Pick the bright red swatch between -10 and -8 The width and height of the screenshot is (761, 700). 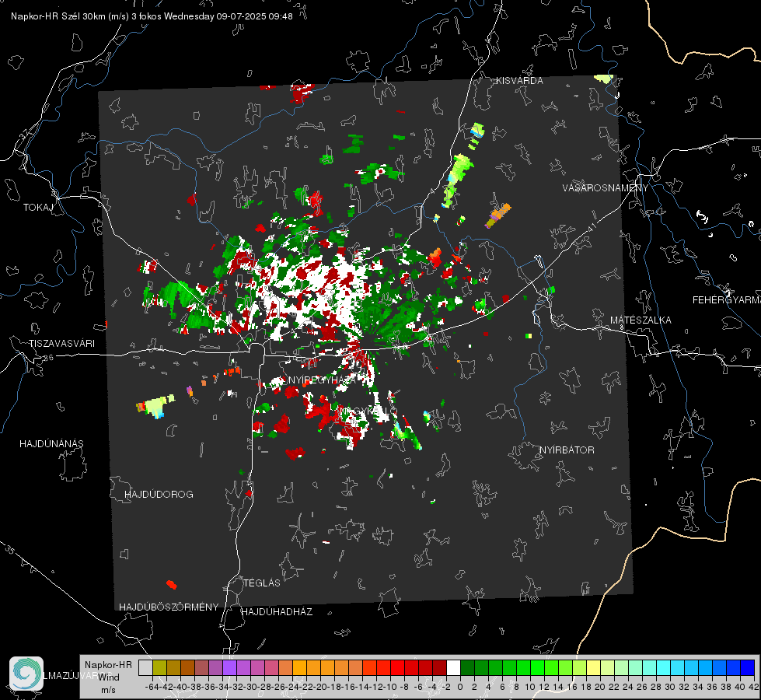(x=397, y=667)
